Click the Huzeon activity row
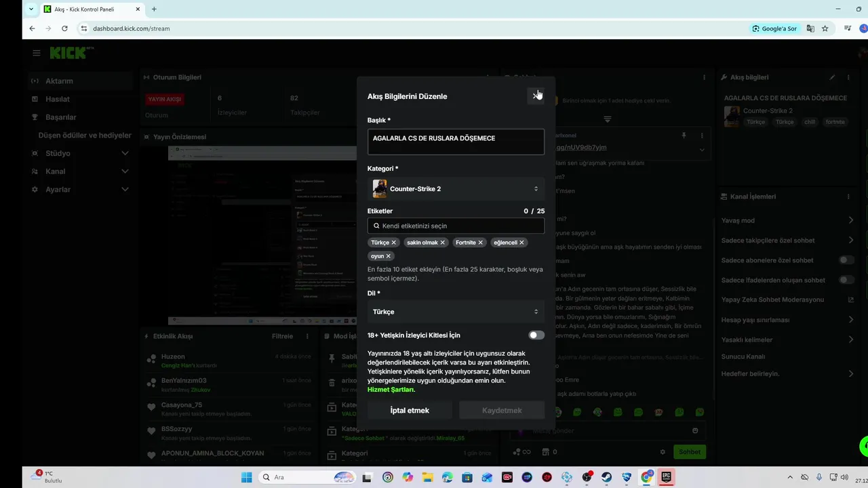The height and width of the screenshot is (488, 868). 229,361
